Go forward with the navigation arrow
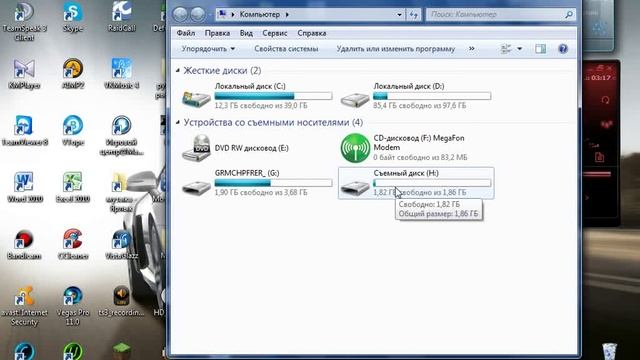The height and width of the screenshot is (360, 640). coord(198,15)
